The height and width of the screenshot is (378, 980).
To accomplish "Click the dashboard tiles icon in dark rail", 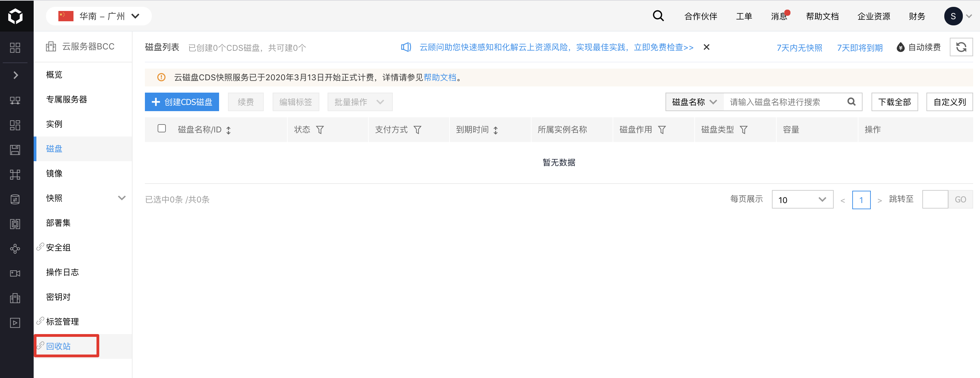I will pyautogui.click(x=15, y=125).
